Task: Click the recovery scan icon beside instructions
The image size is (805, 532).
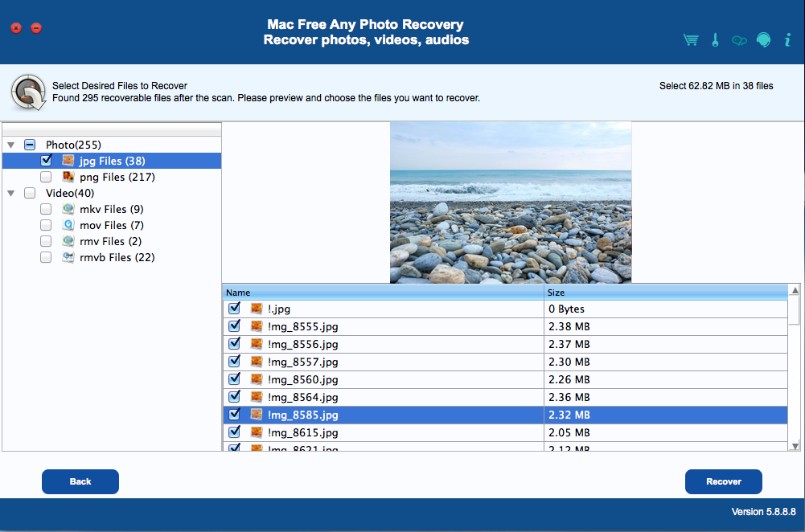Action: 28,92
